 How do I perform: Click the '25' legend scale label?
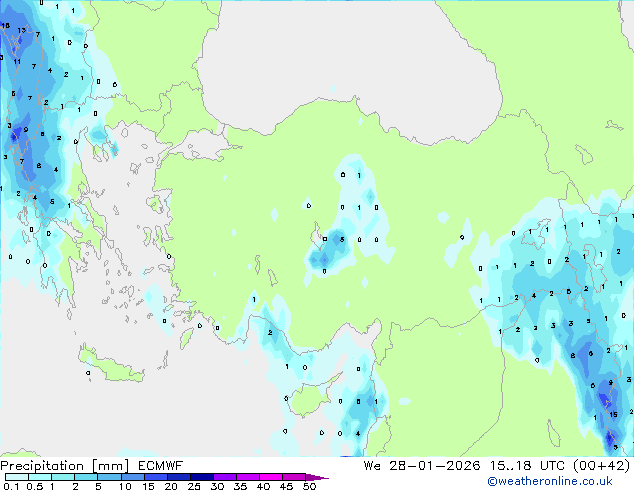click(x=194, y=486)
